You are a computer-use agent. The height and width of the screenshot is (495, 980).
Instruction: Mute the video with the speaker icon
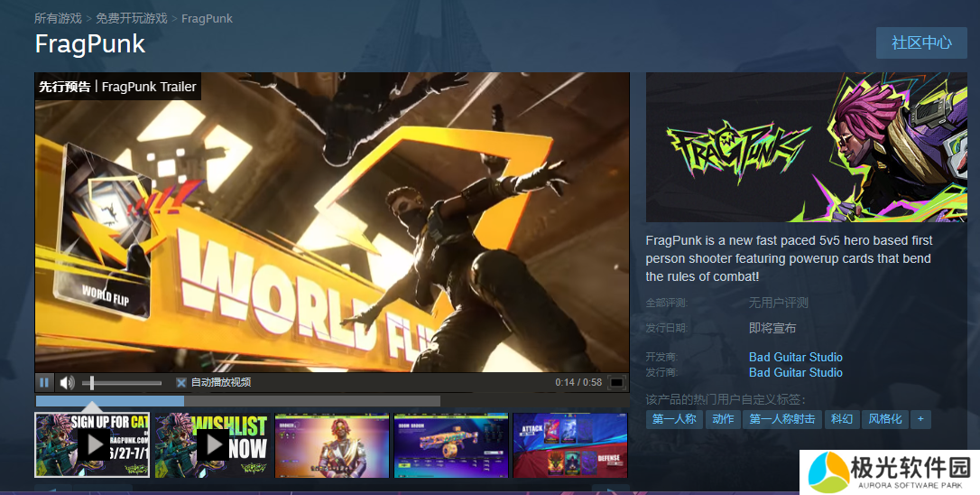[68, 382]
